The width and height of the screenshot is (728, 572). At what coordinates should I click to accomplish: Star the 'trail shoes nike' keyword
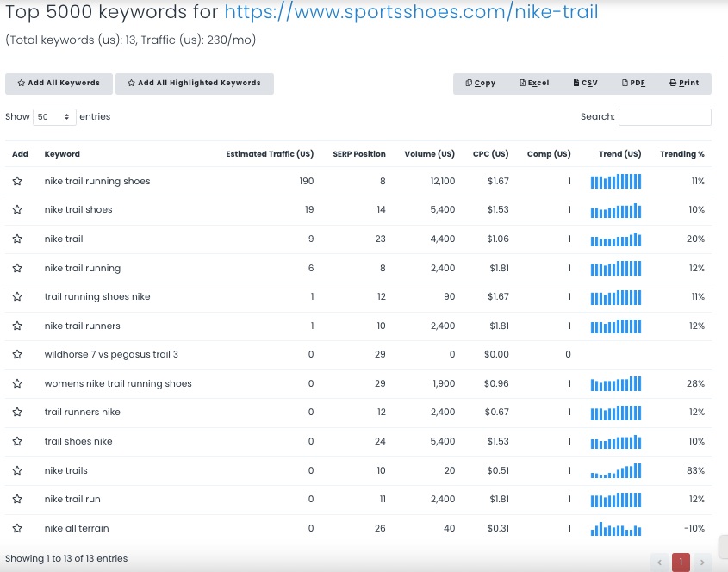point(17,441)
